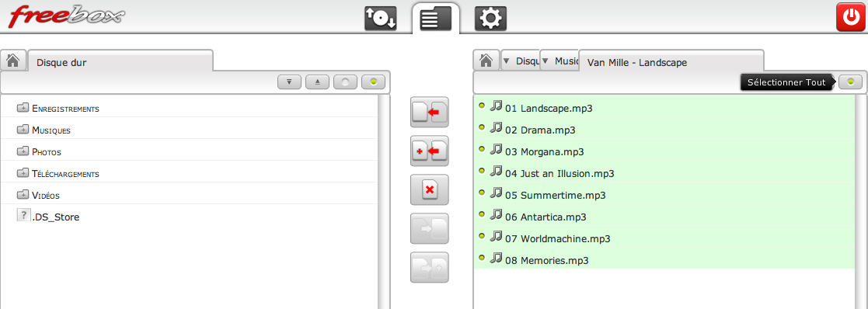This screenshot has width=868, height=309.
Task: Open the Vidéos folder label
Action: coord(46,196)
